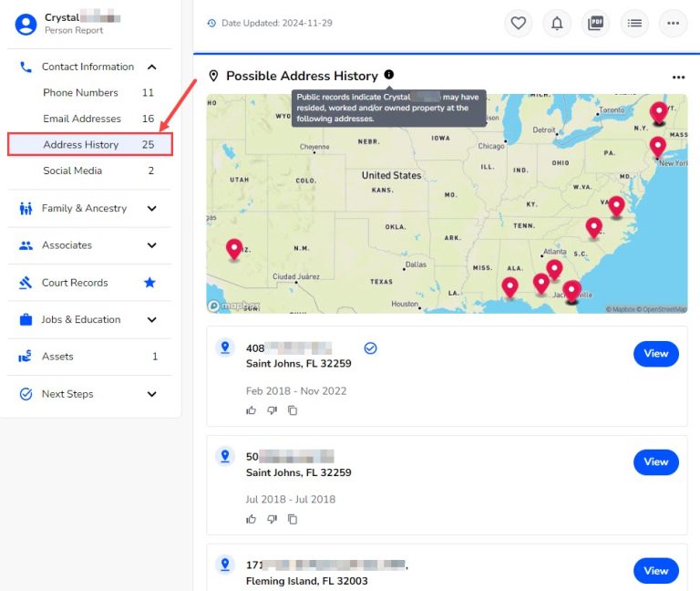
Task: Click View for the first Saint Johns address
Action: (x=655, y=354)
